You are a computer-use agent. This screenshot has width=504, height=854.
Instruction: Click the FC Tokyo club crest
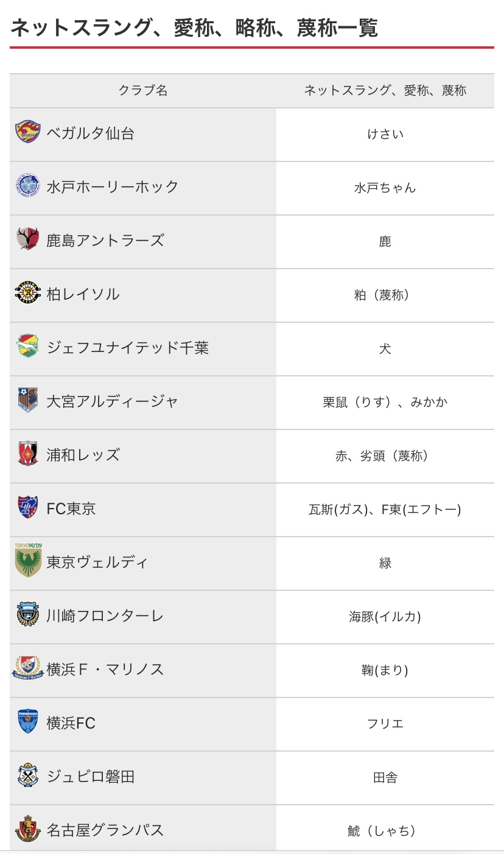point(28,507)
